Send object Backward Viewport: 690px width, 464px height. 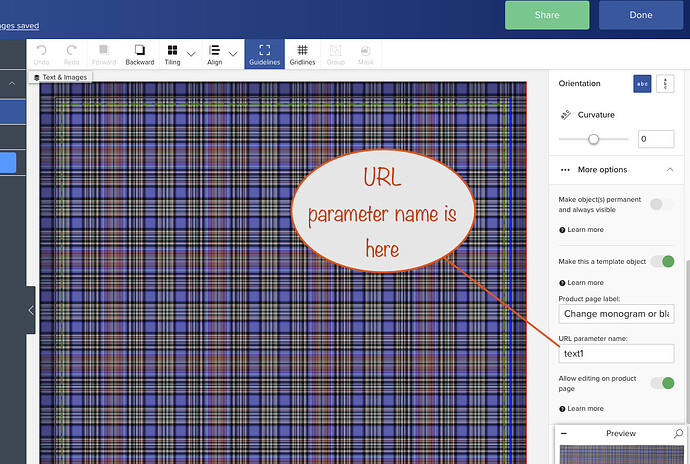(140, 55)
